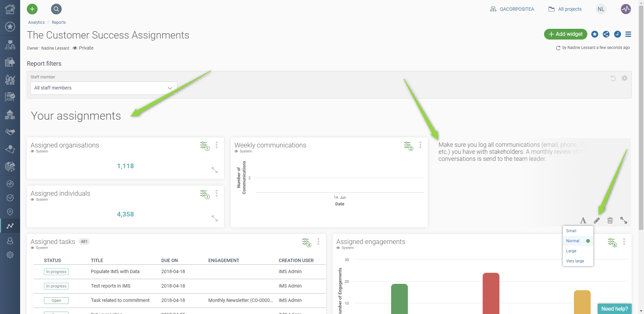
Task: Open the search magnifier icon
Action: click(56, 9)
